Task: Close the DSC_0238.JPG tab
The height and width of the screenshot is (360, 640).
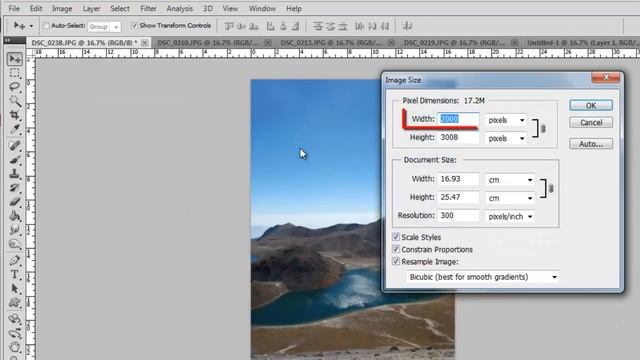Action: coord(144,42)
